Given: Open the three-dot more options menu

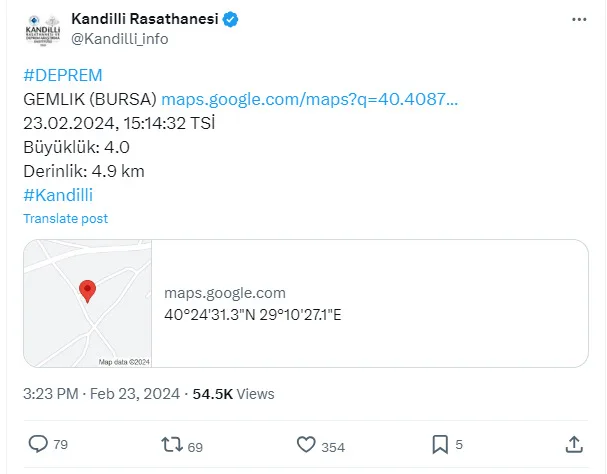Looking at the screenshot, I should [579, 19].
